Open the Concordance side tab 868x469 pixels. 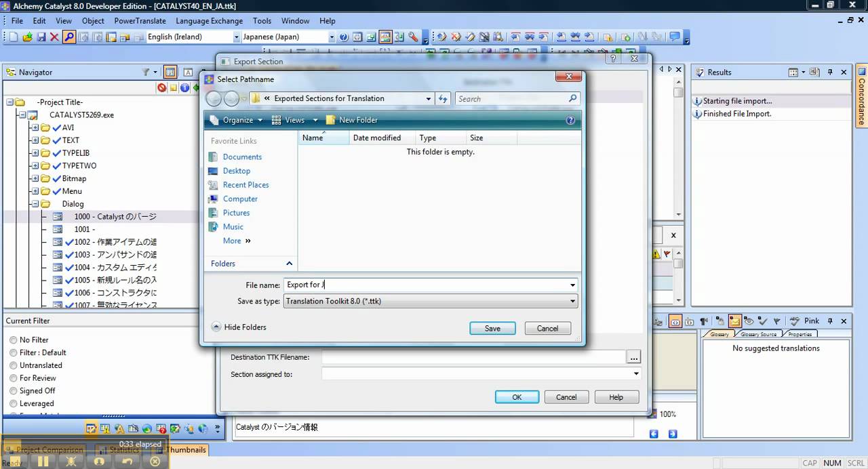pyautogui.click(x=862, y=96)
